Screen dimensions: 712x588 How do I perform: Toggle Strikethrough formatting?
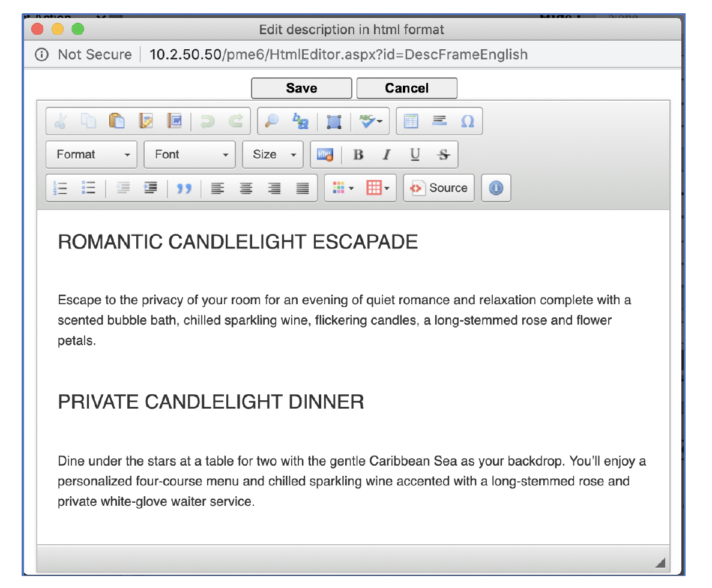coord(443,155)
